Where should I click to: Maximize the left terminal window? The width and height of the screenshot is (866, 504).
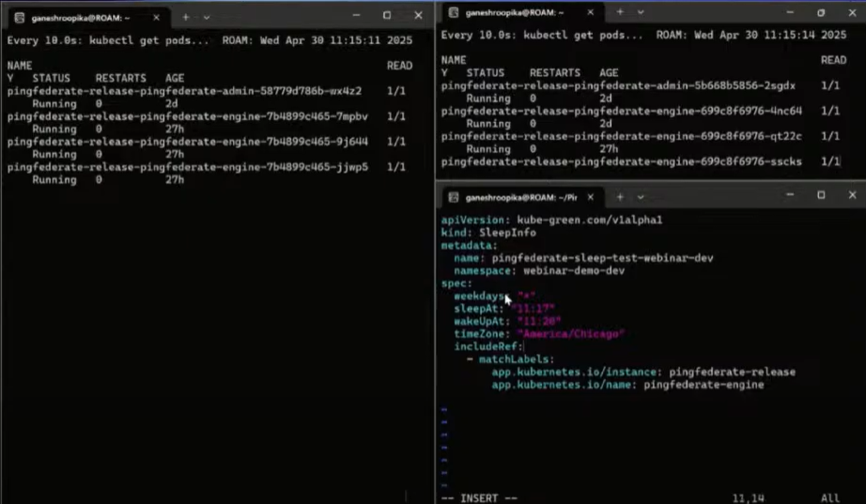tap(386, 16)
